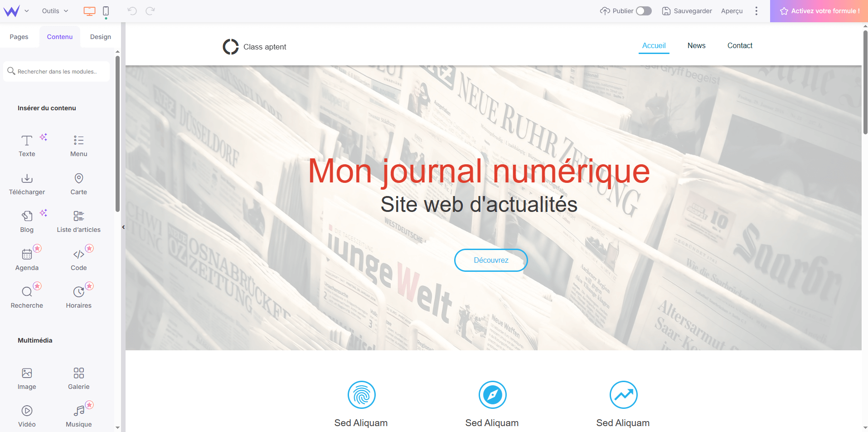The height and width of the screenshot is (432, 868).
Task: Insert a Vidéo module
Action: (x=27, y=416)
